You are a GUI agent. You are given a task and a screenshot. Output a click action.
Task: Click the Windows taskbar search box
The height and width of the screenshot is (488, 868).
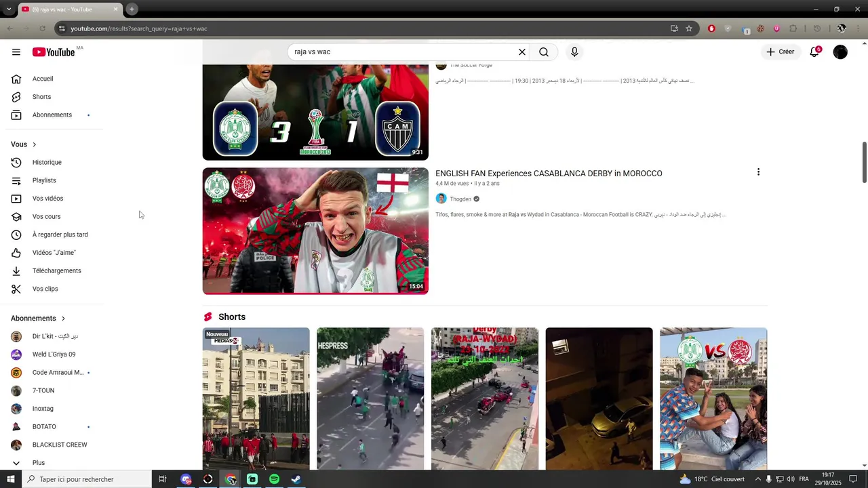coord(87,479)
